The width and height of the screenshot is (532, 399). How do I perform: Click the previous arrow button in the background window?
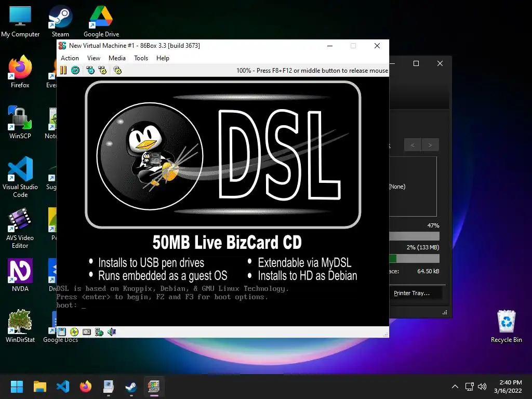(413, 145)
